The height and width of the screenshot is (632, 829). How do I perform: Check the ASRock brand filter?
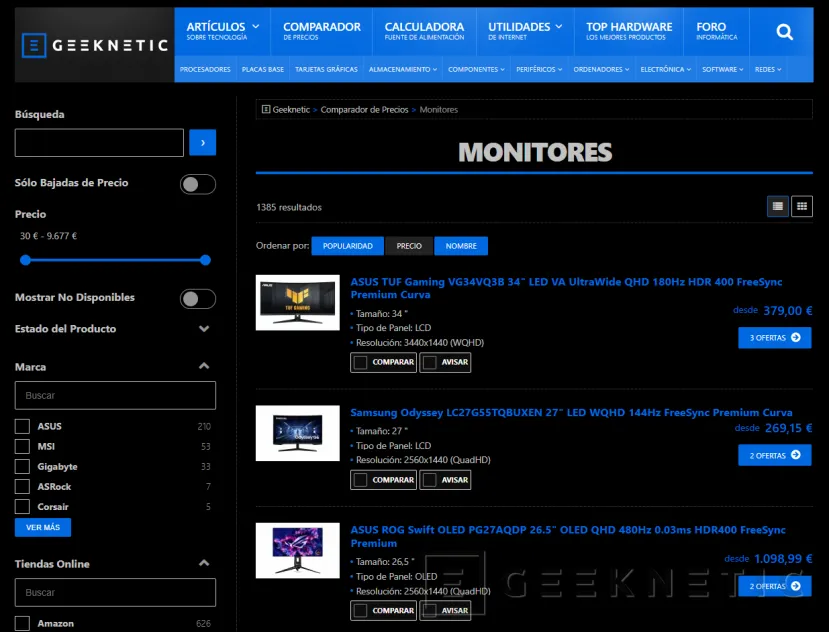click(x=22, y=487)
